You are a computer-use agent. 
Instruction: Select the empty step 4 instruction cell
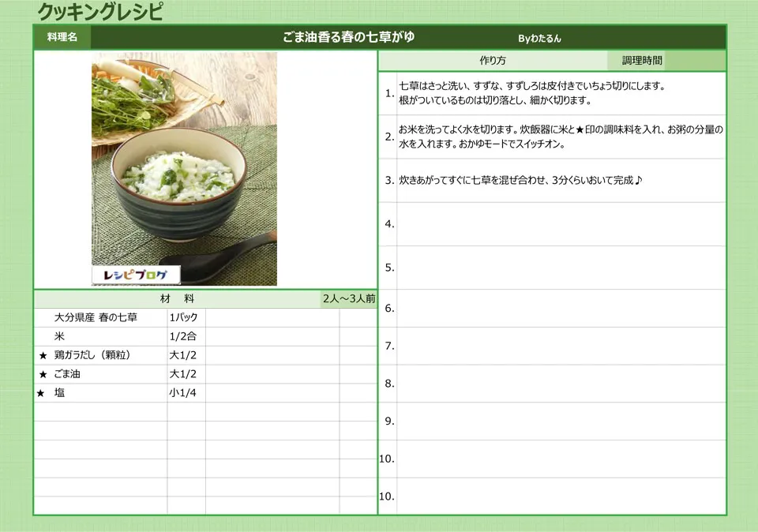[x=561, y=224]
